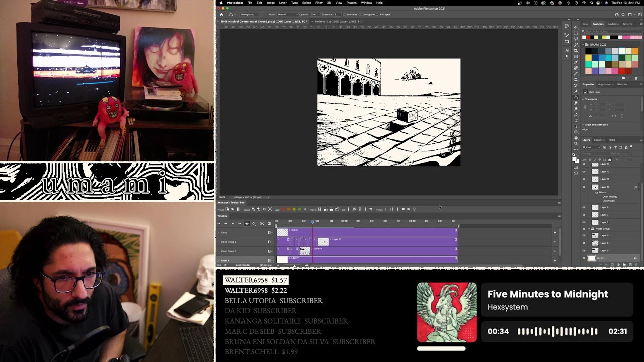The width and height of the screenshot is (644, 362).
Task: Collapse the UMAMI 2023 swatch folder
Action: 583,45
